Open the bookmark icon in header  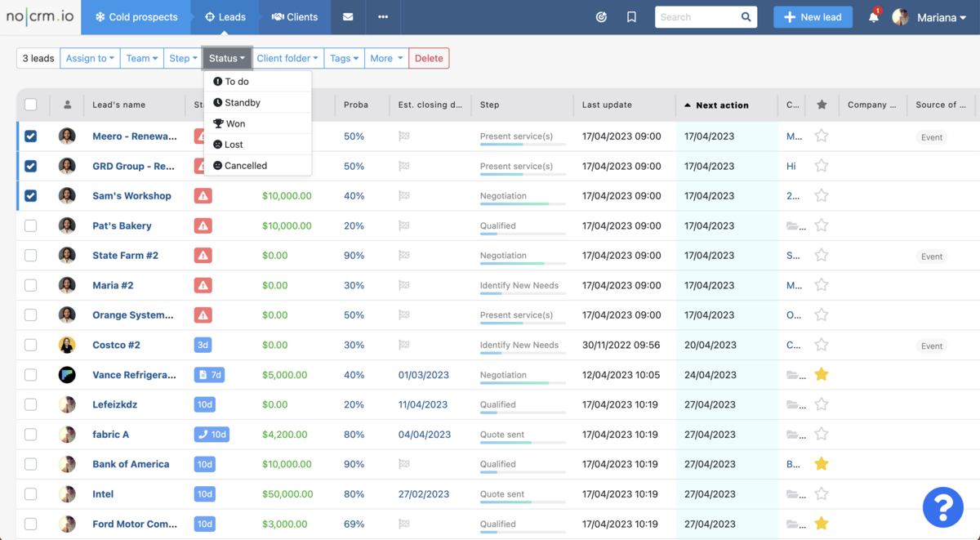[631, 17]
